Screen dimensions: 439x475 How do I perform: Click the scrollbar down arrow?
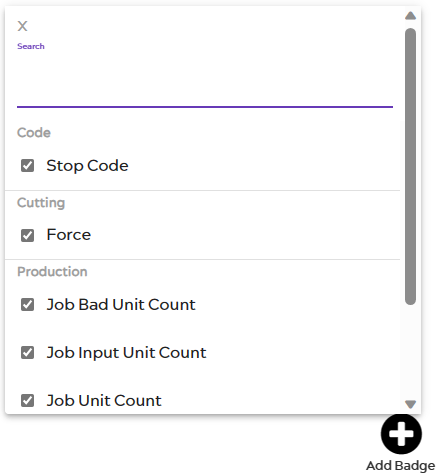tap(410, 404)
